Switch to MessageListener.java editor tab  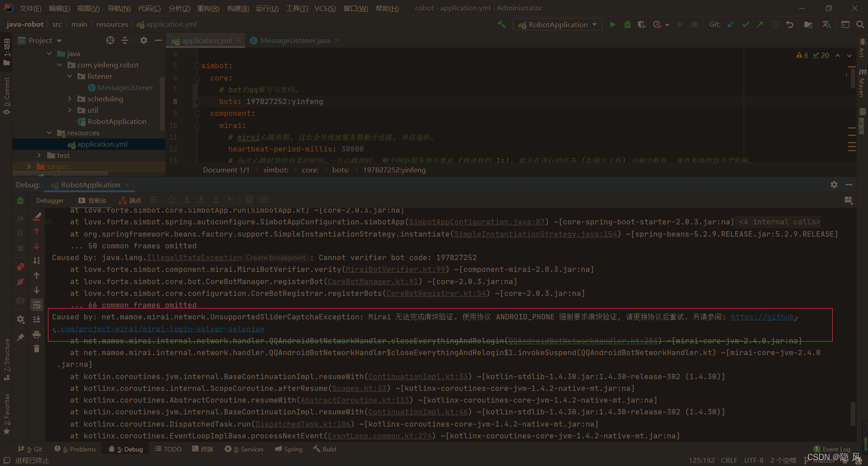295,40
